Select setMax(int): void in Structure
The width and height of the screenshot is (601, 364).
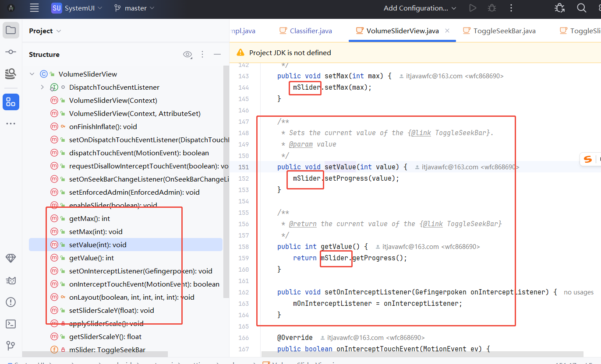[95, 231]
